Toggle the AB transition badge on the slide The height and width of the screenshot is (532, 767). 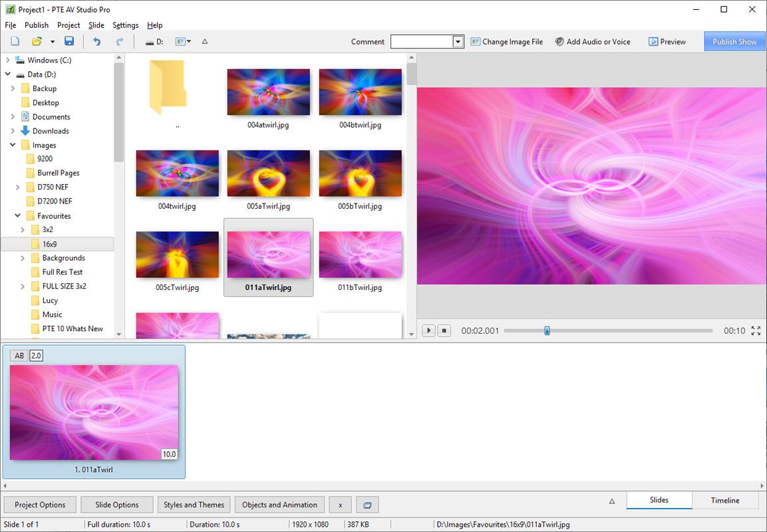point(19,356)
